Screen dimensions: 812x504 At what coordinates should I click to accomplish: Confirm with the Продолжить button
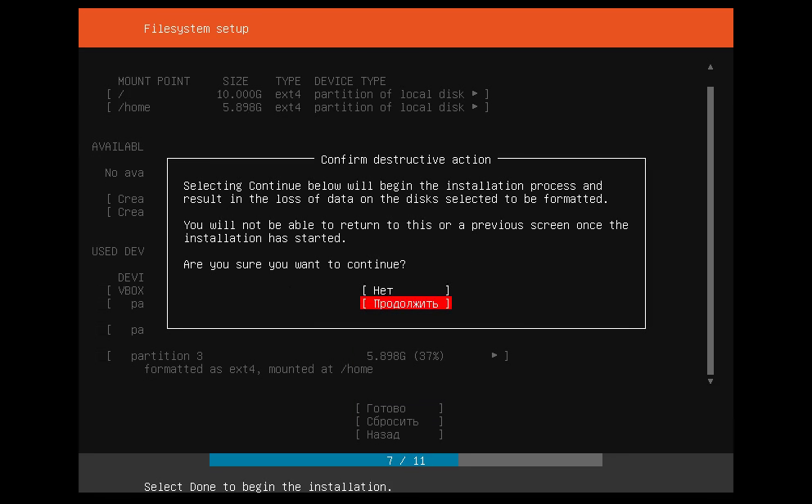[x=405, y=304]
